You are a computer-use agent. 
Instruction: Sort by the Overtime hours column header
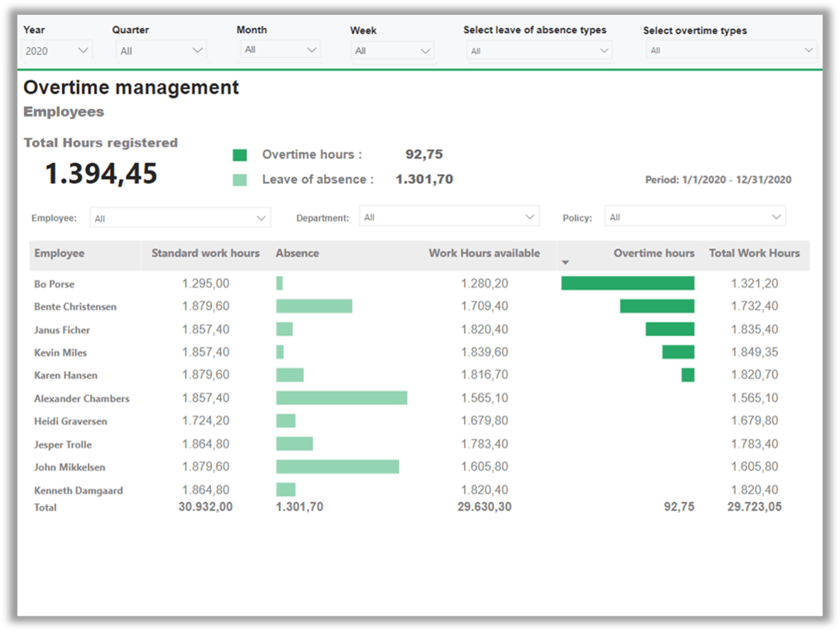654,253
